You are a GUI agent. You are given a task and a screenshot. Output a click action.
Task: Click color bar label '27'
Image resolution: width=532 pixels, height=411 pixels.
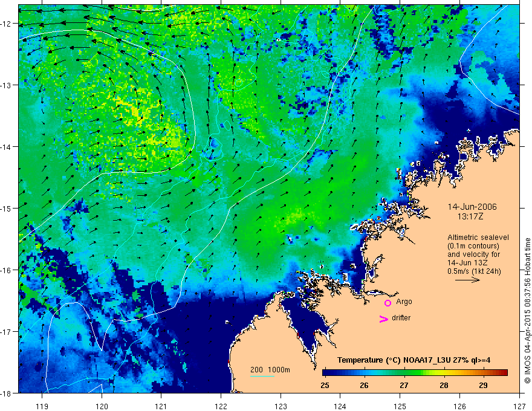[404, 385]
